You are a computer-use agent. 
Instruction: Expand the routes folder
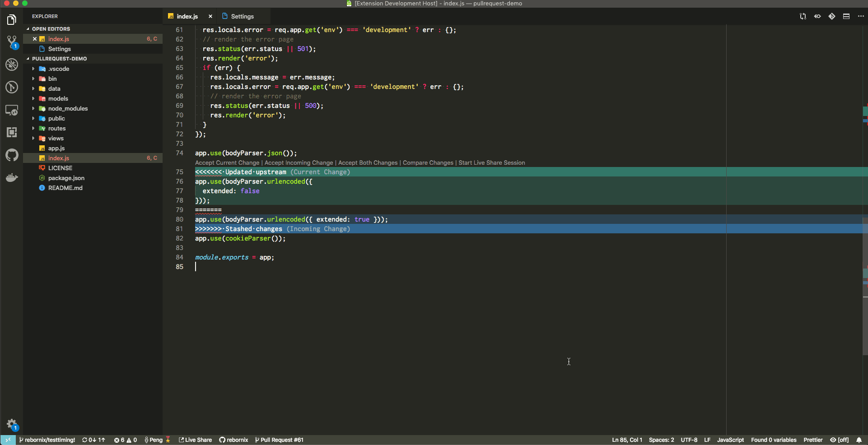pyautogui.click(x=33, y=128)
